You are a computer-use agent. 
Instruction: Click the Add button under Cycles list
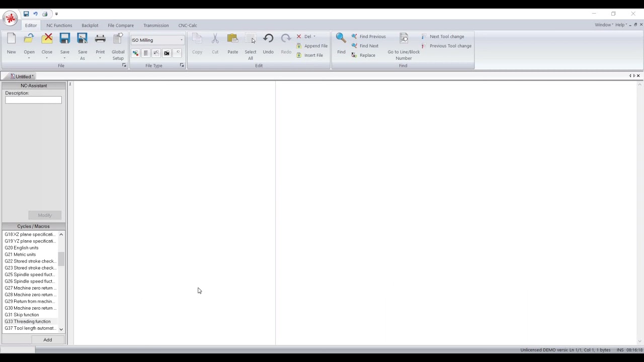48,340
